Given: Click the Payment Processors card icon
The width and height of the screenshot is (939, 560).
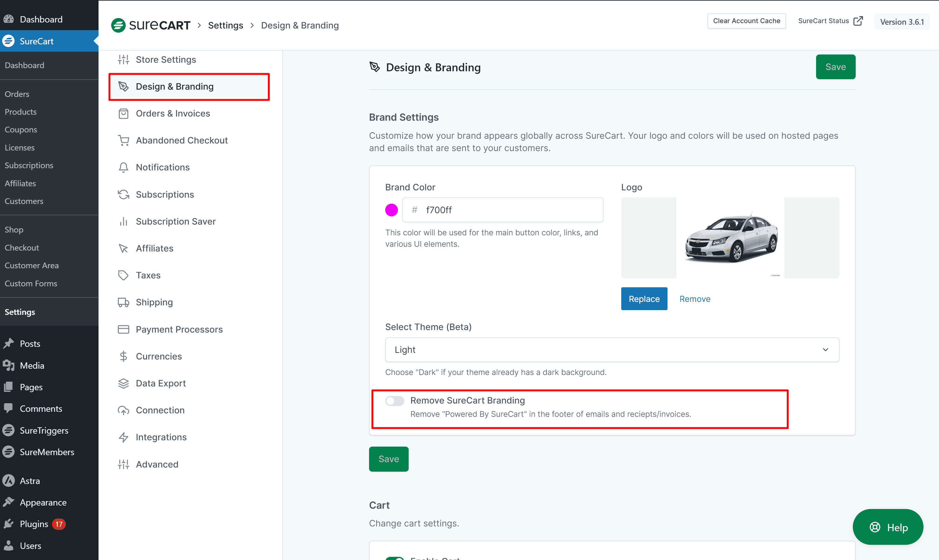Looking at the screenshot, I should pos(123,329).
